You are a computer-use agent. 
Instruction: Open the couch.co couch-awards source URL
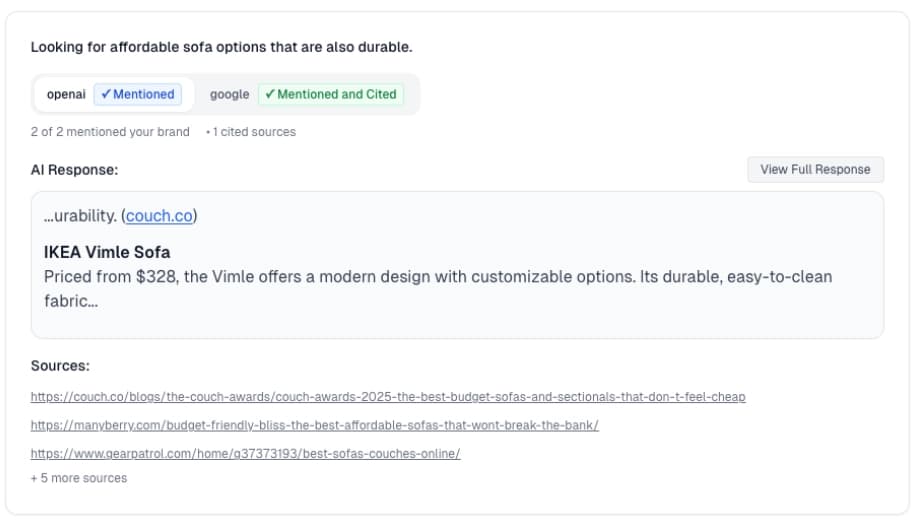[388, 397]
